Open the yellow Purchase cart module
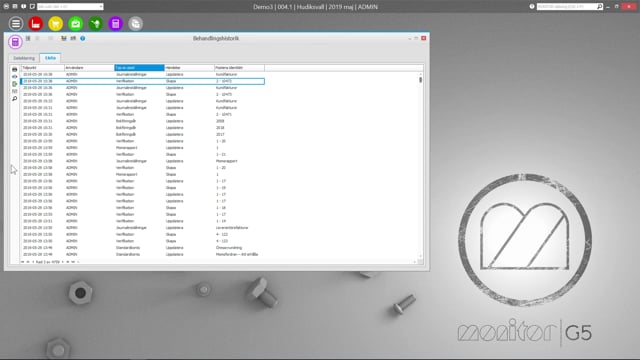The width and height of the screenshot is (640, 360). point(56,24)
